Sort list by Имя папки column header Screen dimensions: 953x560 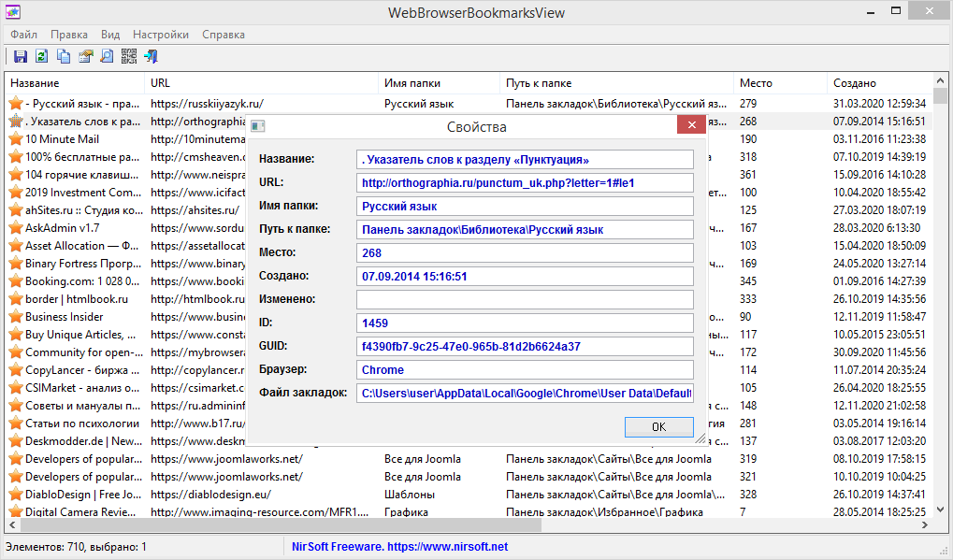pos(438,83)
